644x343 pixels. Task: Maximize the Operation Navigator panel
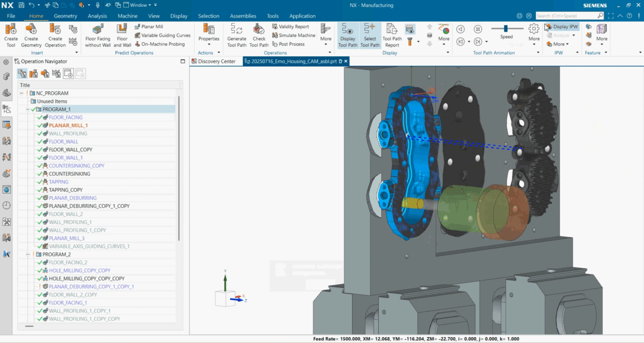pos(183,61)
